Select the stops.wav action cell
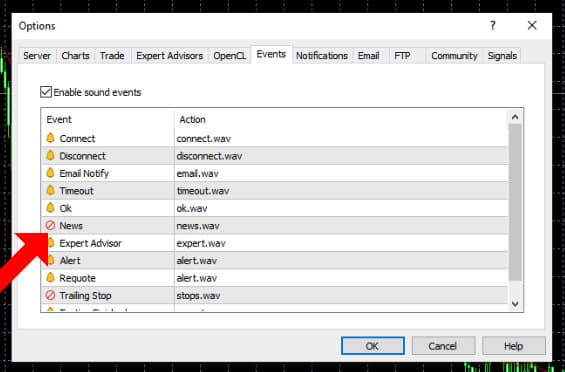Image resolution: width=565 pixels, height=372 pixels. click(341, 296)
